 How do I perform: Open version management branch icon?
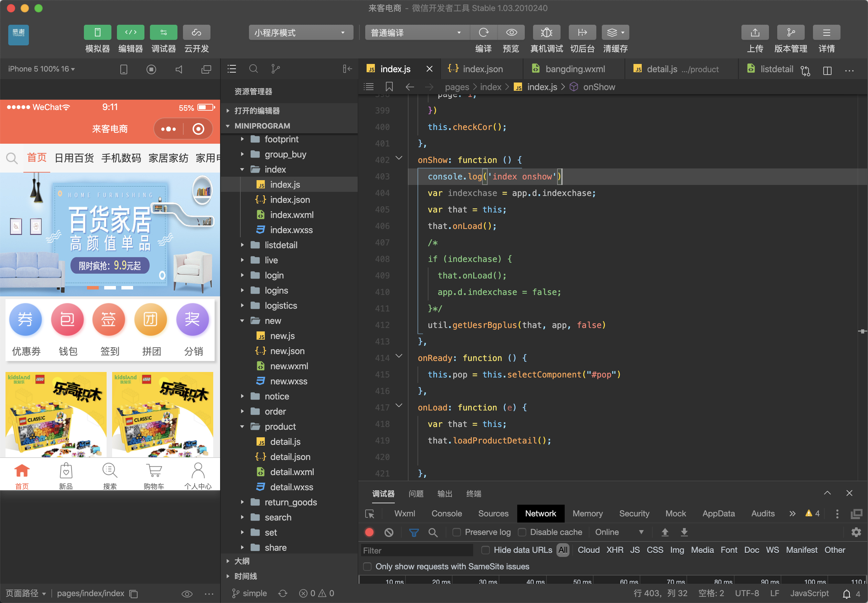click(791, 33)
